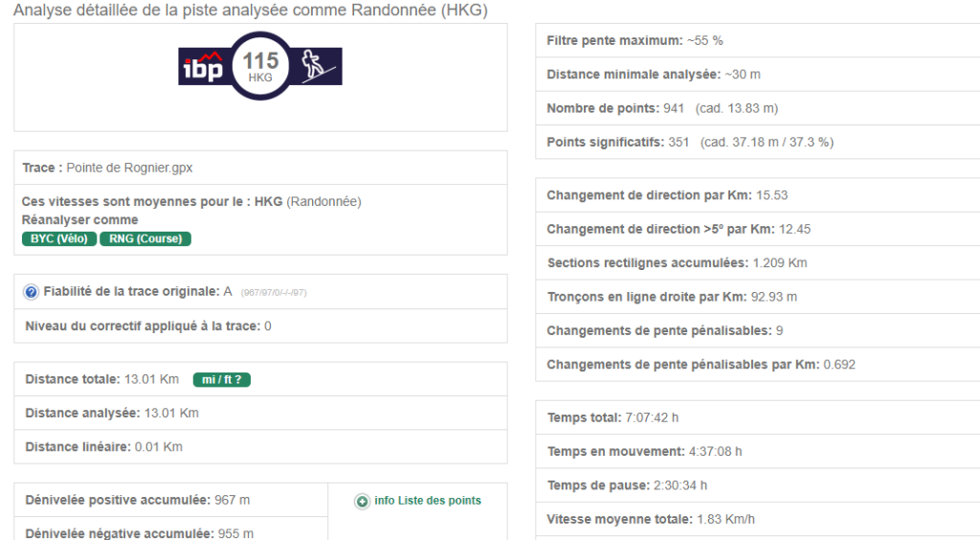Reanalyze the track as BYC (Vélo)
Screen dimensions: 980x540
59,238
